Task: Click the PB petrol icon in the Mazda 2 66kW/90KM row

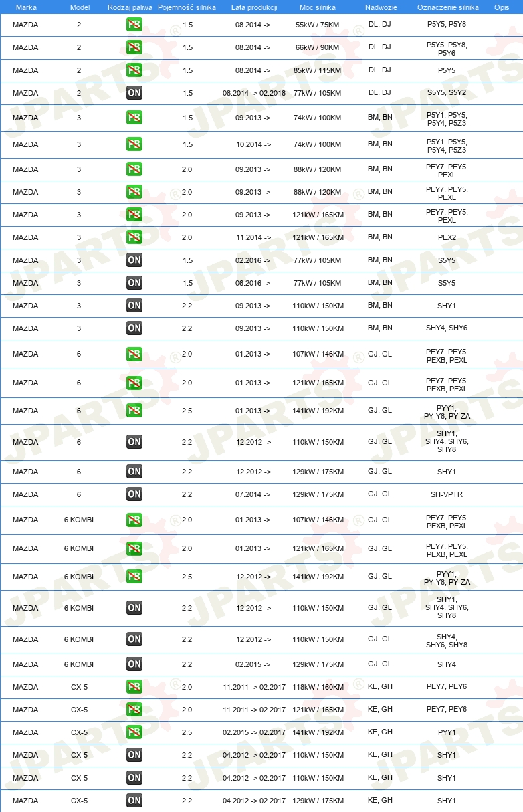Action: pos(134,47)
